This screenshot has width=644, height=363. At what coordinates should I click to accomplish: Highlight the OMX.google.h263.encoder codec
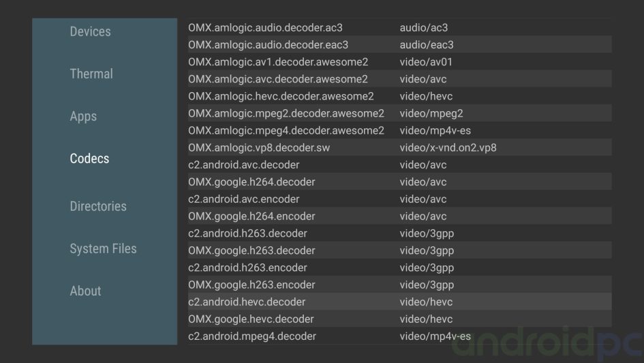(251, 285)
